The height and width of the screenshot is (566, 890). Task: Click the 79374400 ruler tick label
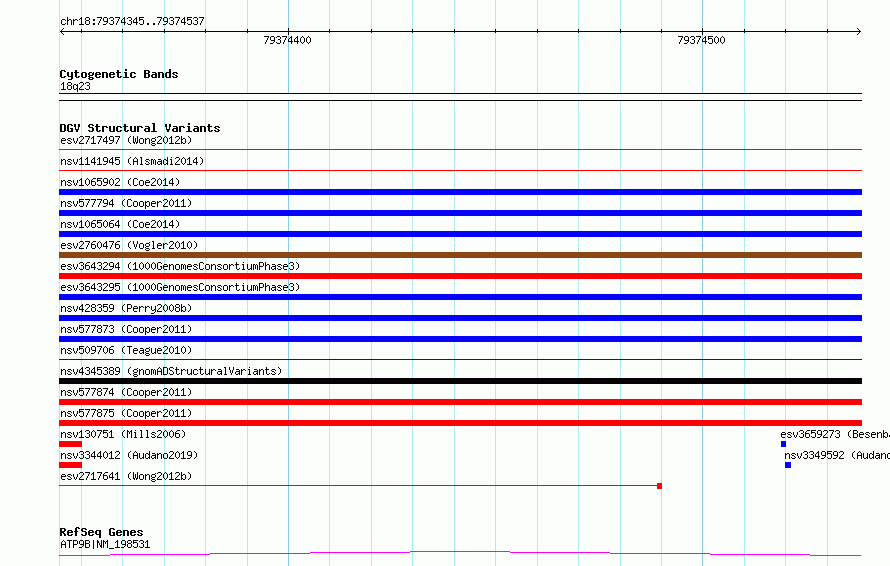[287, 40]
